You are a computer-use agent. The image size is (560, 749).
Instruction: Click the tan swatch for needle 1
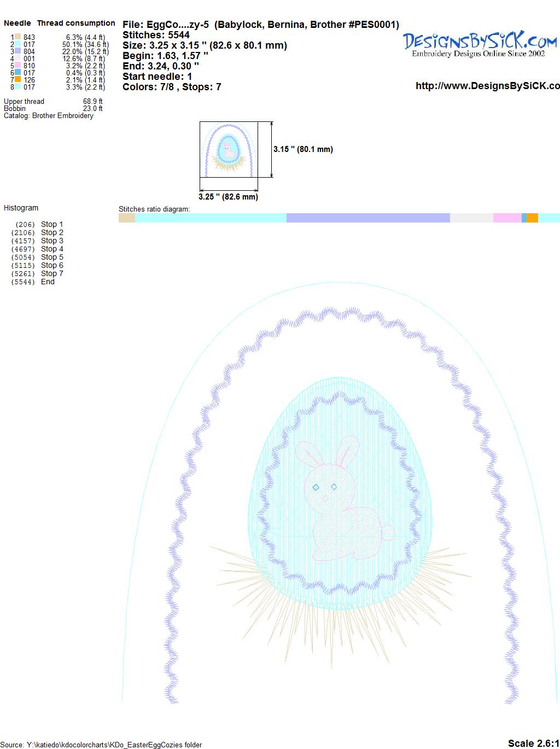(x=18, y=37)
